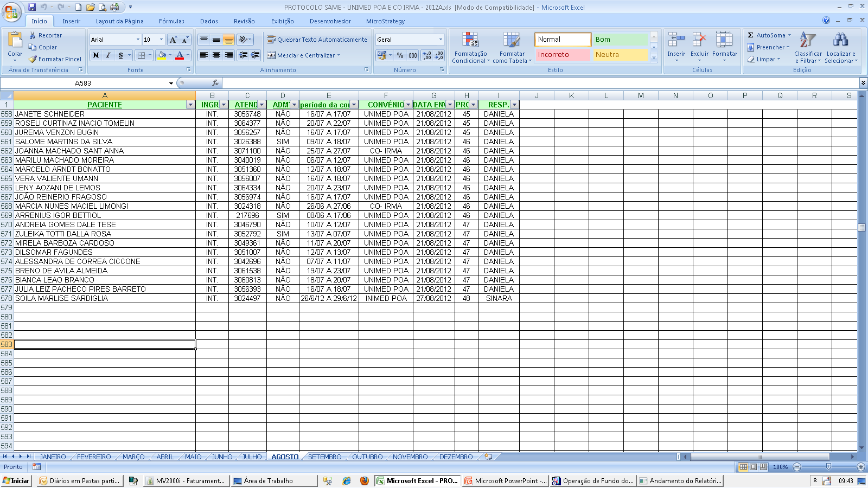This screenshot has width=868, height=488.
Task: Decrease font size with small A icon
Action: click(x=185, y=40)
